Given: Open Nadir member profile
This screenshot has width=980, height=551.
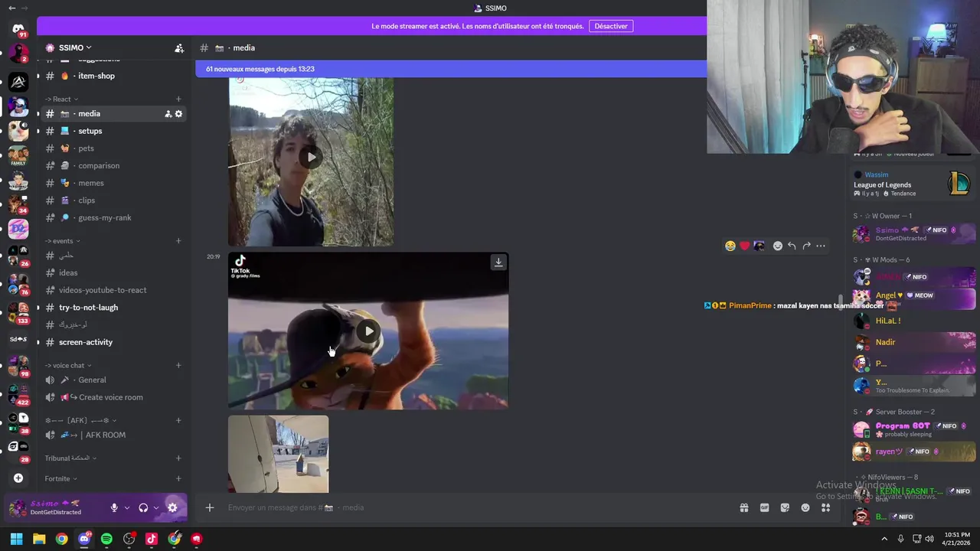Looking at the screenshot, I should click(x=914, y=342).
